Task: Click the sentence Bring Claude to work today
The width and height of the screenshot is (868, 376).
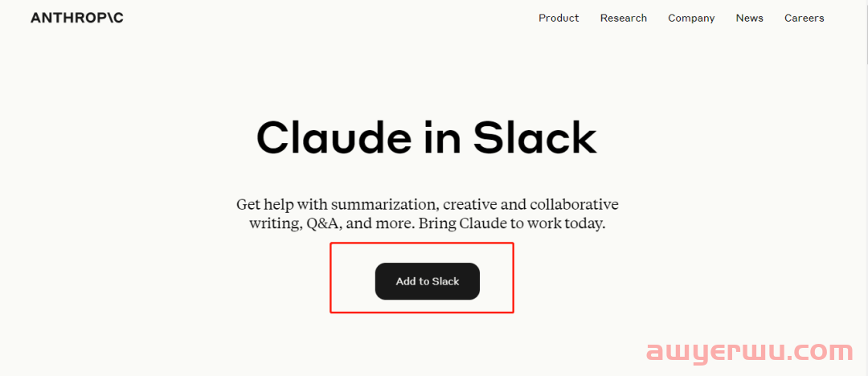Action: [512, 225]
